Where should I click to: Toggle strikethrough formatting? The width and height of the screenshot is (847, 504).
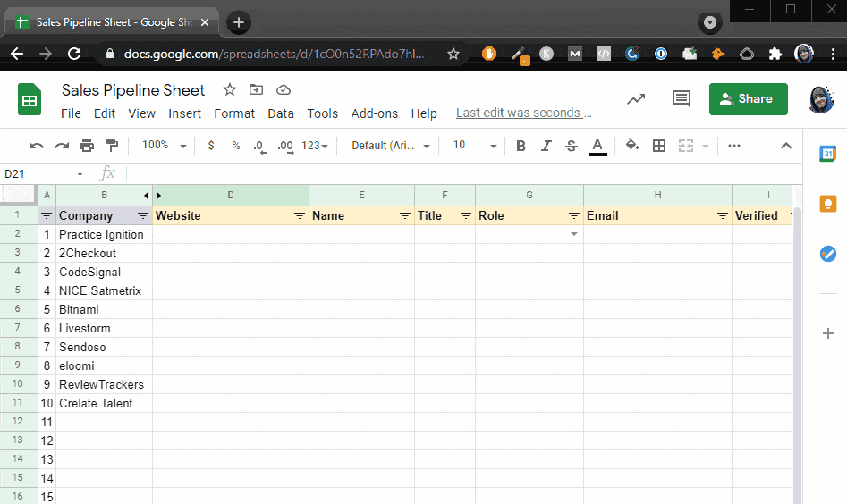[x=572, y=146]
